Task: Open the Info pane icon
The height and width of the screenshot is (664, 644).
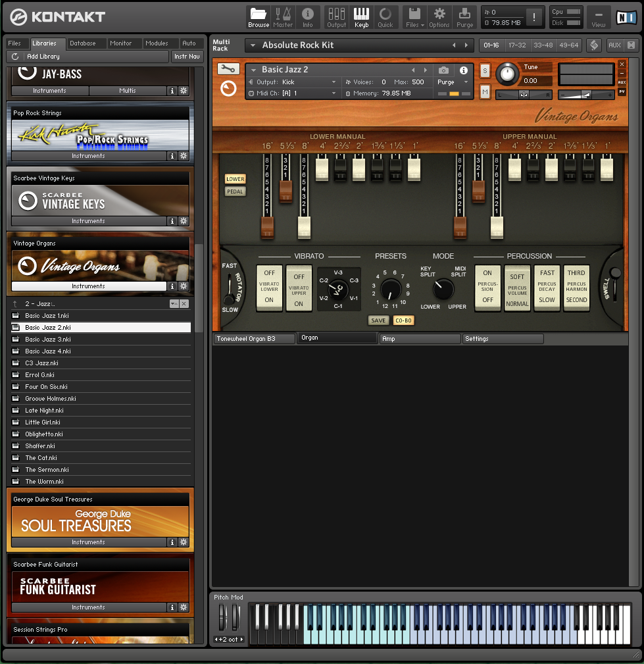Action: coord(308,17)
